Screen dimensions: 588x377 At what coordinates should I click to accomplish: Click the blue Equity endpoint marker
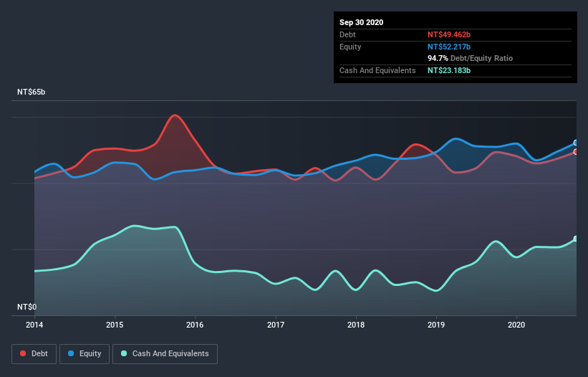pos(576,143)
